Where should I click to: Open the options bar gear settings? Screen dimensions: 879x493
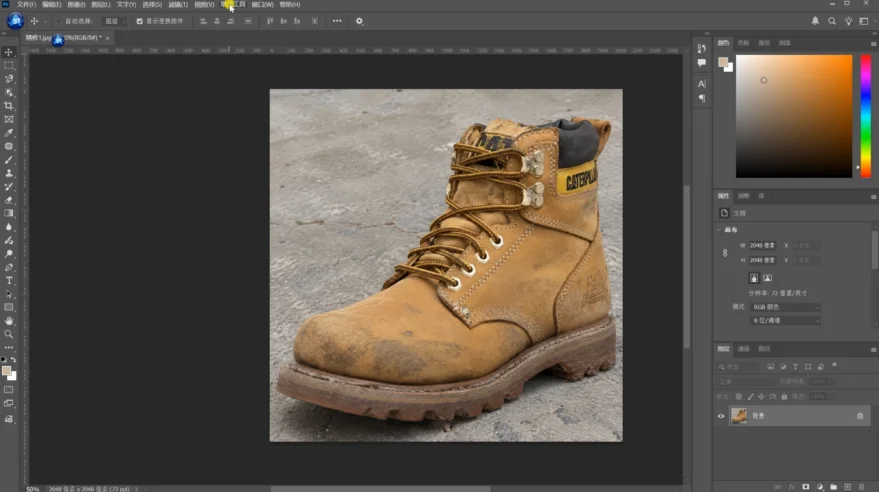pyautogui.click(x=359, y=21)
